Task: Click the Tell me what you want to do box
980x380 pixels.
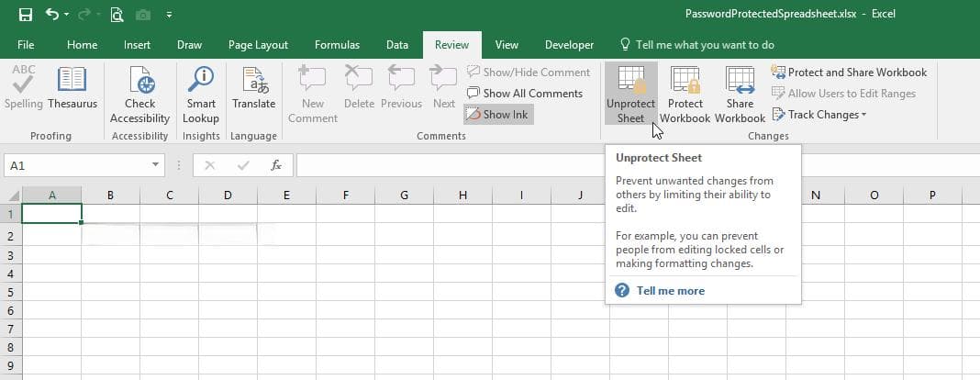Action: point(696,45)
